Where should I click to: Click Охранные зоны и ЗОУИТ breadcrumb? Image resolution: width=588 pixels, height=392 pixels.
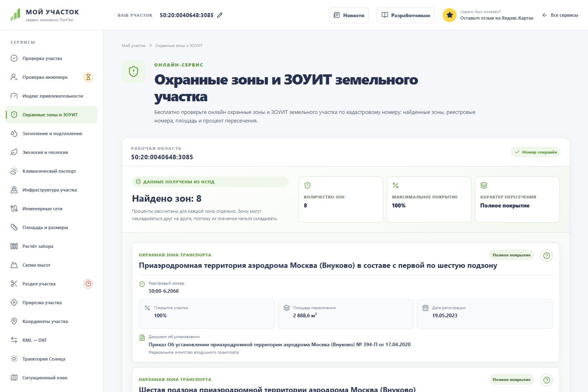tap(179, 46)
